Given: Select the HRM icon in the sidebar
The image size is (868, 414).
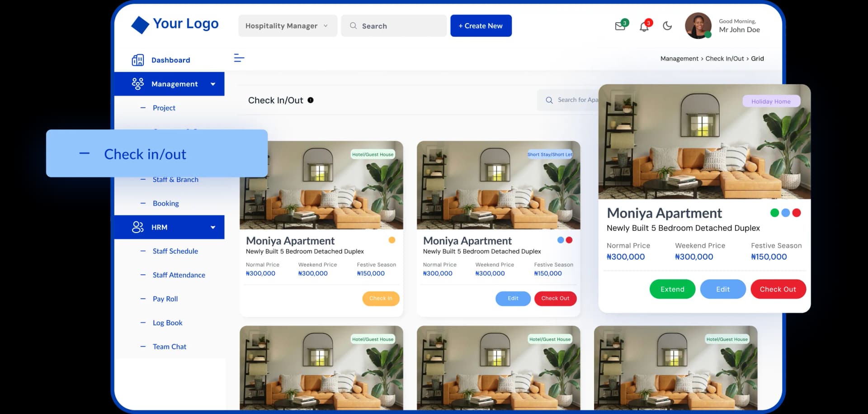Looking at the screenshot, I should 137,227.
